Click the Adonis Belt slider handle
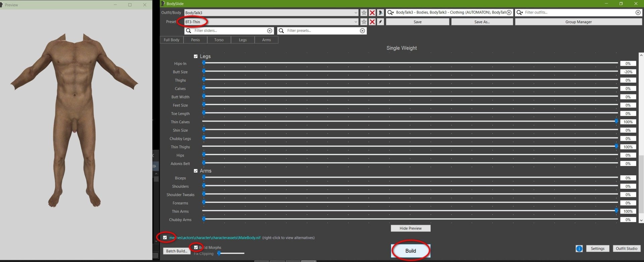Viewport: 644px width, 262px height. click(204, 163)
